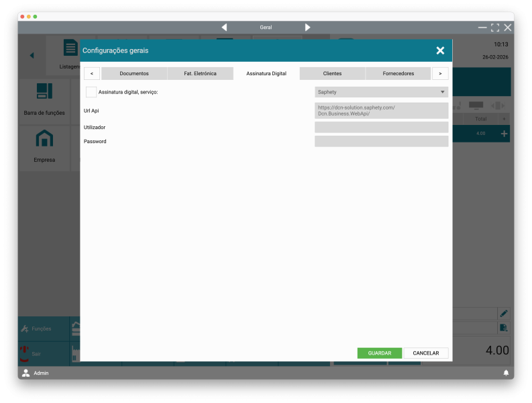The height and width of the screenshot is (403, 532).
Task: Click the Utilizador input field
Action: pyautogui.click(x=381, y=127)
